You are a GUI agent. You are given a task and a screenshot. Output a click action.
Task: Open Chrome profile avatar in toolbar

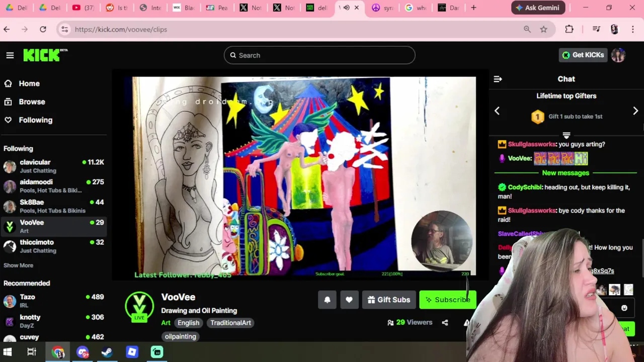tap(614, 29)
